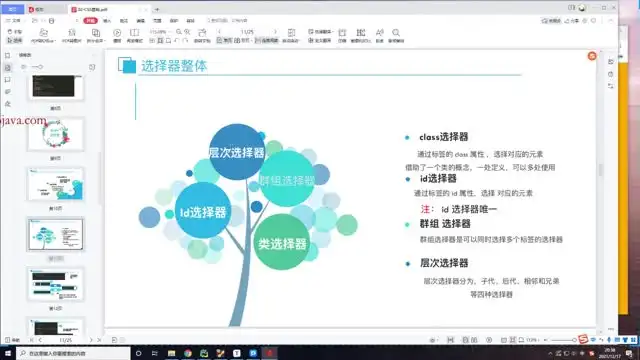The width and height of the screenshot is (640, 360).
Task: Expand the system tray hidden icons chevron
Action: tap(550, 353)
